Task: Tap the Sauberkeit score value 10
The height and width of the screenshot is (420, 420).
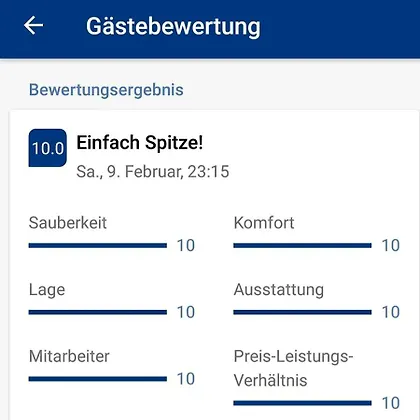Action: (x=186, y=246)
